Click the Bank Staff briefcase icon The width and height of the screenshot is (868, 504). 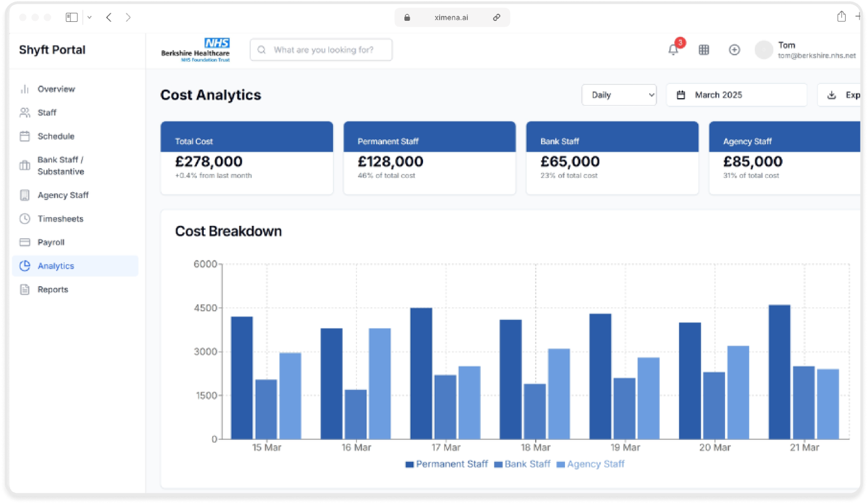pos(25,166)
